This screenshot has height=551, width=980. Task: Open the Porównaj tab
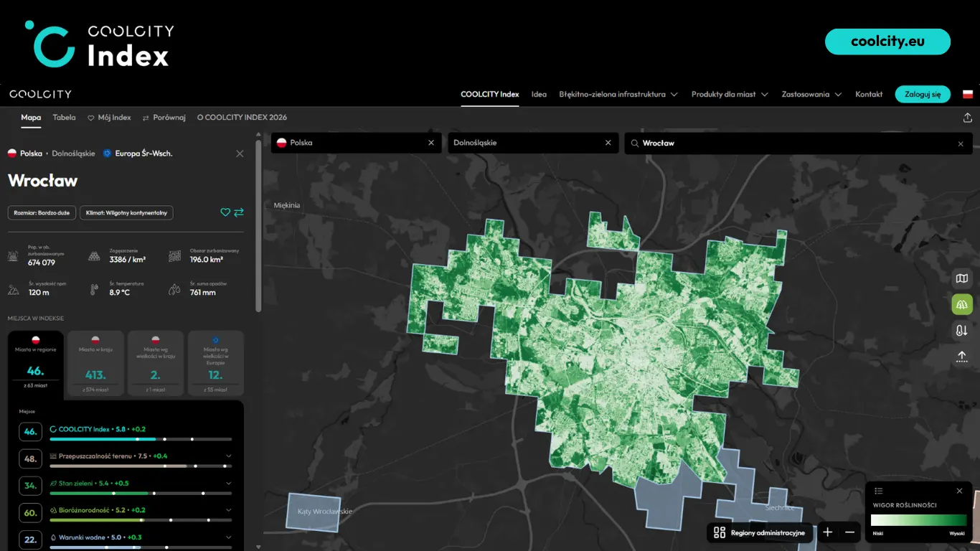(x=164, y=118)
